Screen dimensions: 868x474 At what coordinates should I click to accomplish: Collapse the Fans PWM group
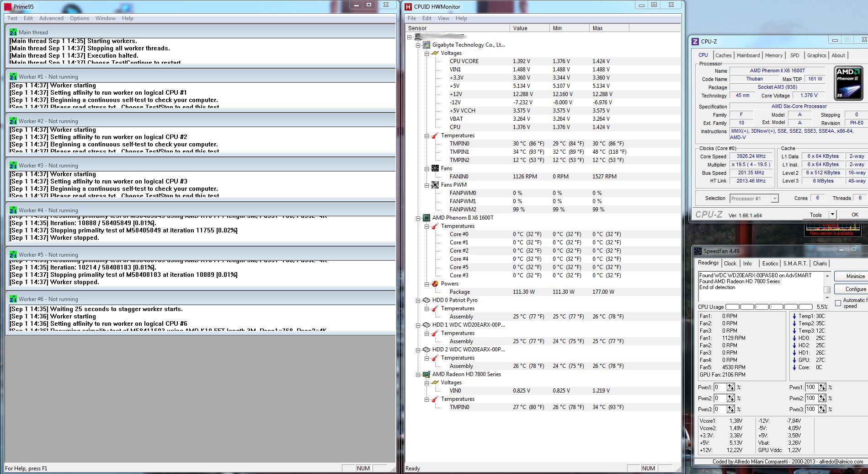426,185
